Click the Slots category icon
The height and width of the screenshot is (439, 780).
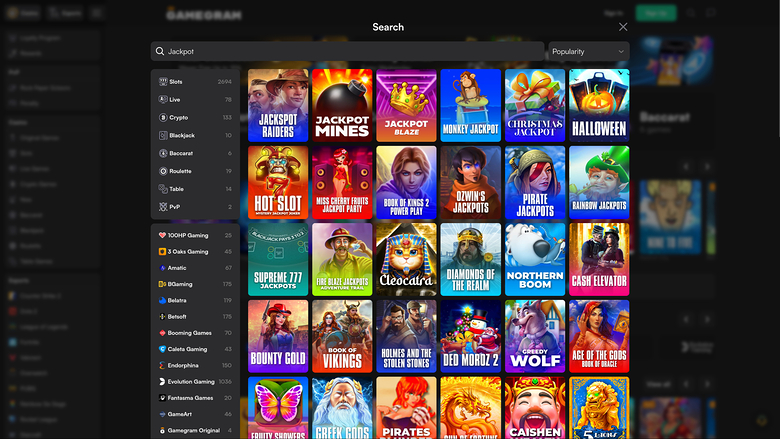(x=163, y=82)
